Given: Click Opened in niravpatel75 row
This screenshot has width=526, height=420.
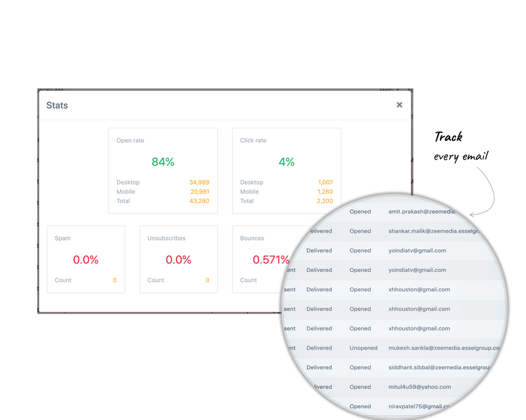Looking at the screenshot, I should click(360, 406).
